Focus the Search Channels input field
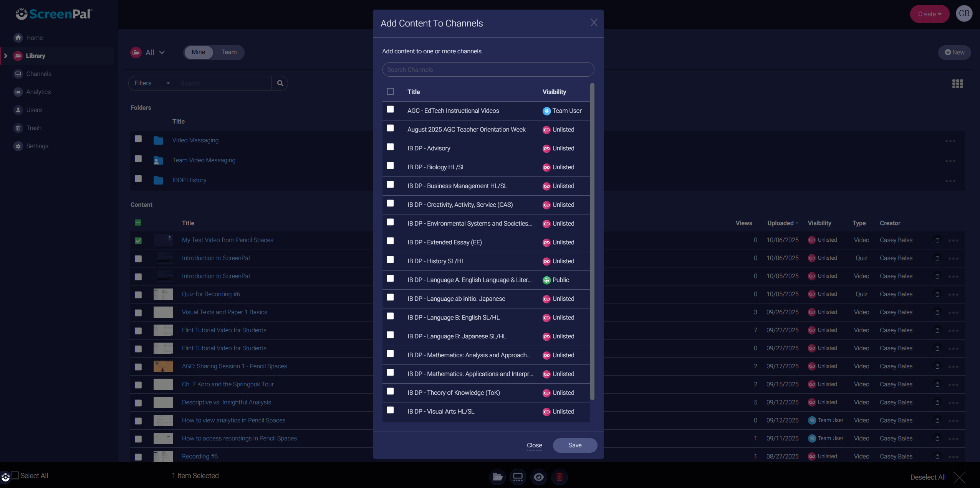Viewport: 980px width, 488px height. 488,69
